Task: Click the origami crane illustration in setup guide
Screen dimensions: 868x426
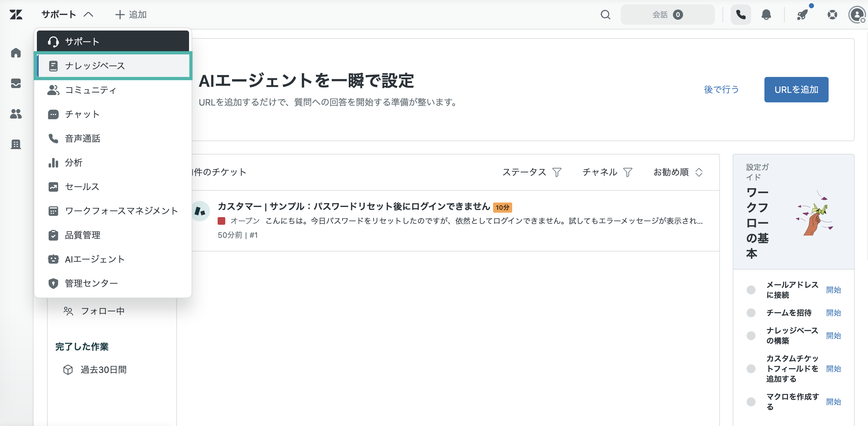Action: pyautogui.click(x=815, y=213)
